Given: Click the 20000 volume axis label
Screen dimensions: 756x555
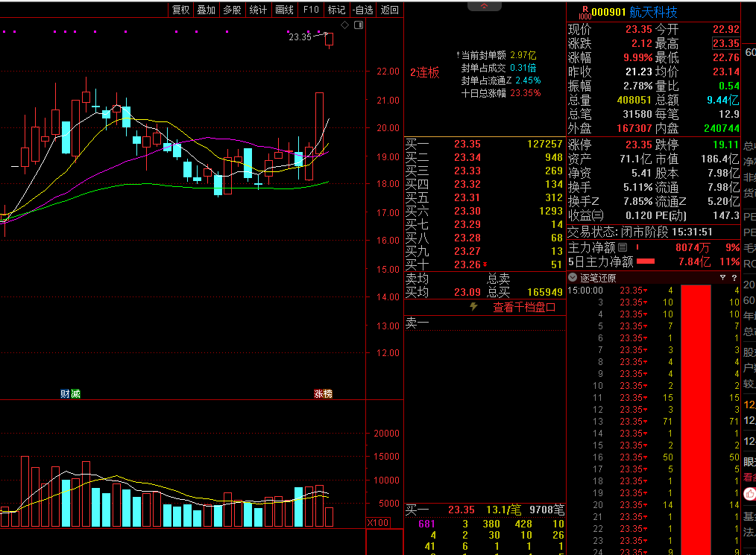Looking at the screenshot, I should [x=387, y=433].
